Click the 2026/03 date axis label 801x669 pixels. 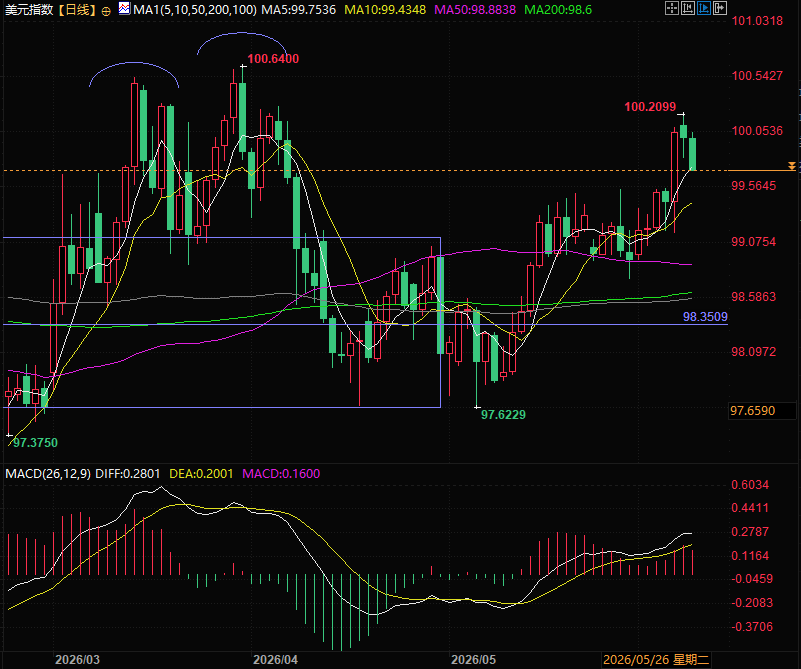pyautogui.click(x=77, y=660)
